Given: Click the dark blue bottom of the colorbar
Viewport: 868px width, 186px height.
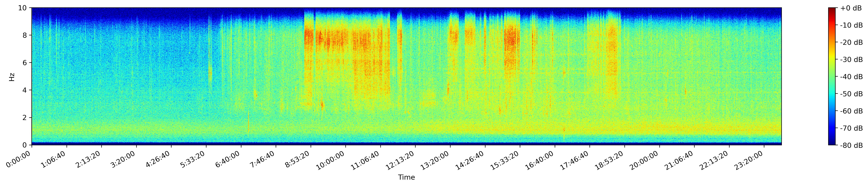Looking at the screenshot, I should 832,143.
